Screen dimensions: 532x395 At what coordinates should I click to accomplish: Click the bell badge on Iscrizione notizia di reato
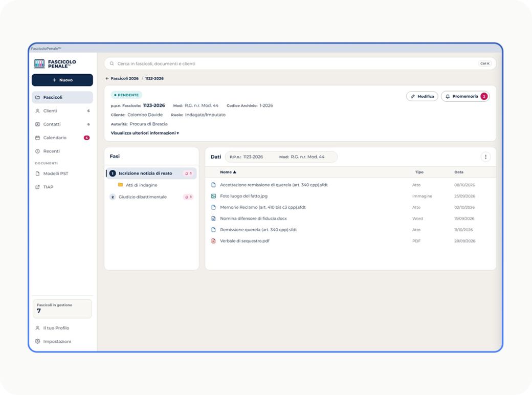188,173
